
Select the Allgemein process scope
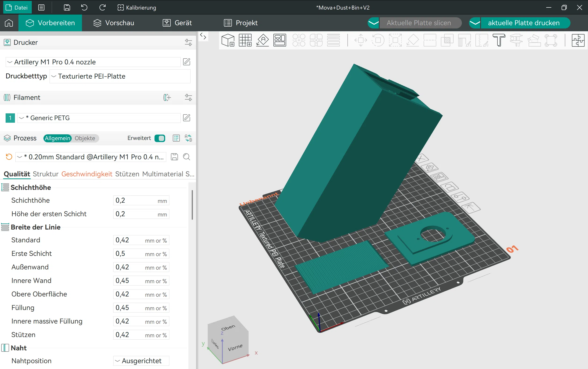(57, 138)
